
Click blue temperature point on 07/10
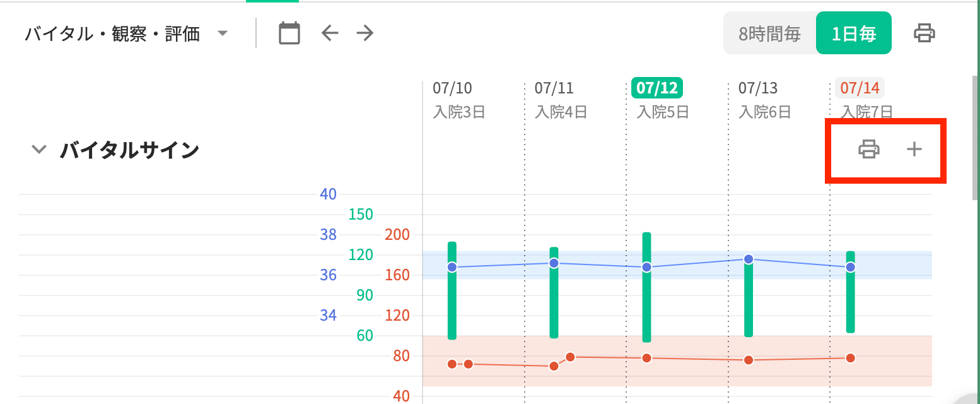coord(452,267)
